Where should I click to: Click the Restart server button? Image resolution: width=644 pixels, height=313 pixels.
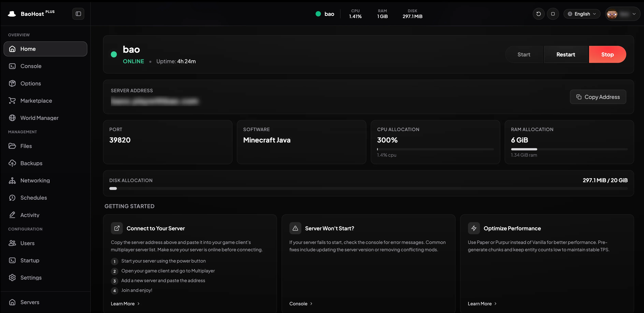566,54
